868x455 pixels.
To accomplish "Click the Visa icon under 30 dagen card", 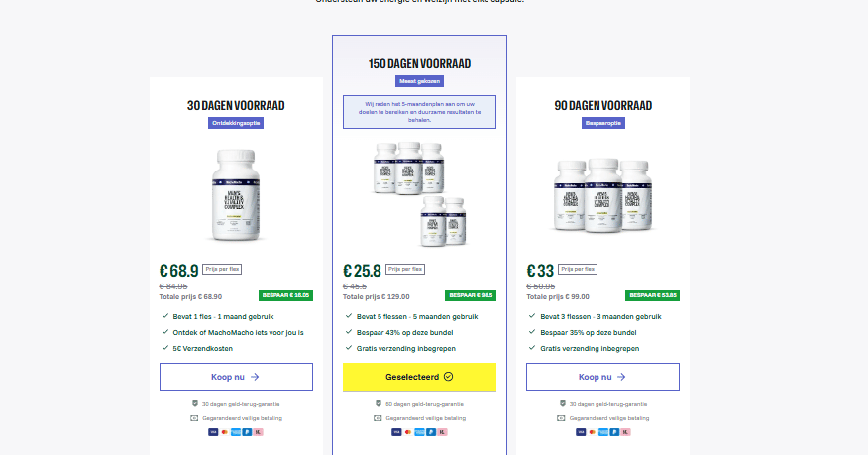I will coord(213,432).
